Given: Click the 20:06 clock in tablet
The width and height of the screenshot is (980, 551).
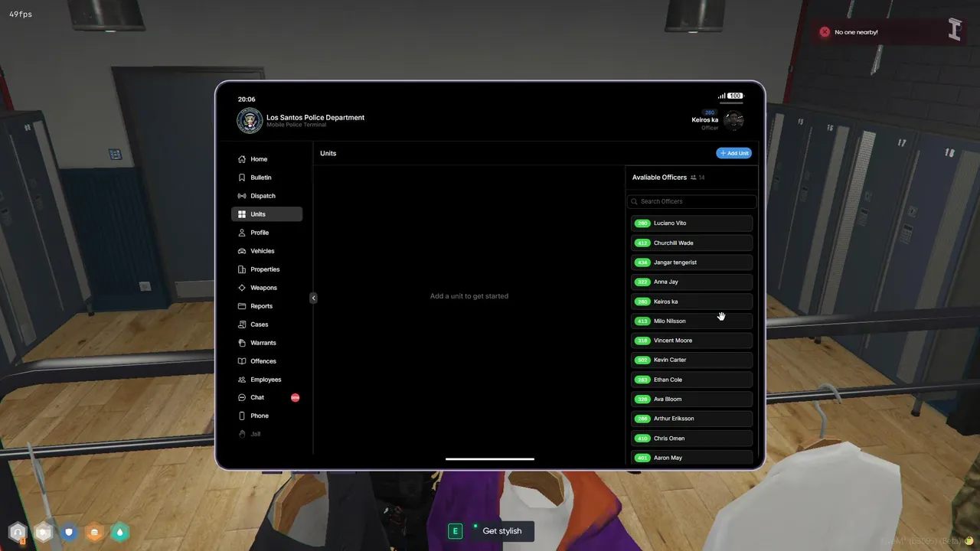Looking at the screenshot, I should pos(247,99).
